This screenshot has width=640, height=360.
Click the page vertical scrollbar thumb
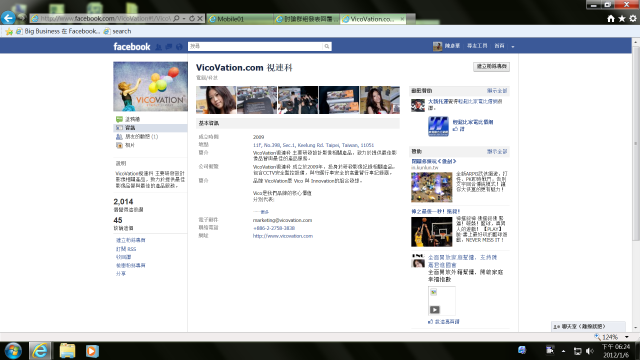tap(636, 143)
